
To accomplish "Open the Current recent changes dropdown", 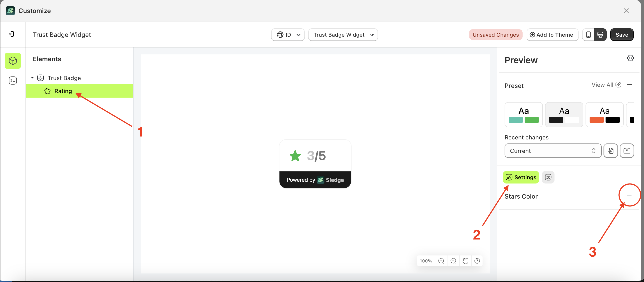I will [x=552, y=150].
